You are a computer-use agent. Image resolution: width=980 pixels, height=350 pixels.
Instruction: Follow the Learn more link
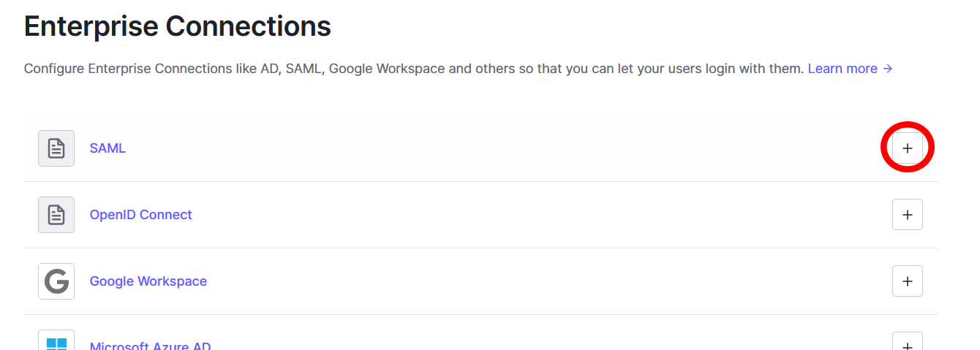coord(843,69)
